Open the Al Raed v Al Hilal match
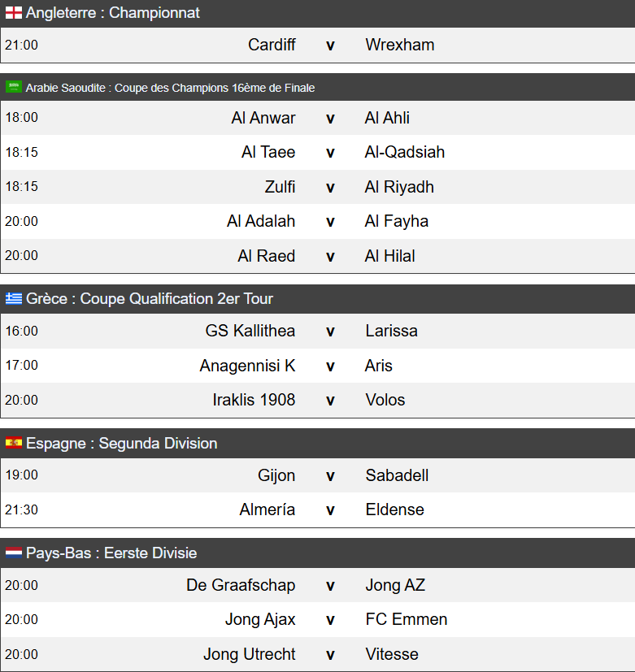 coord(317,256)
